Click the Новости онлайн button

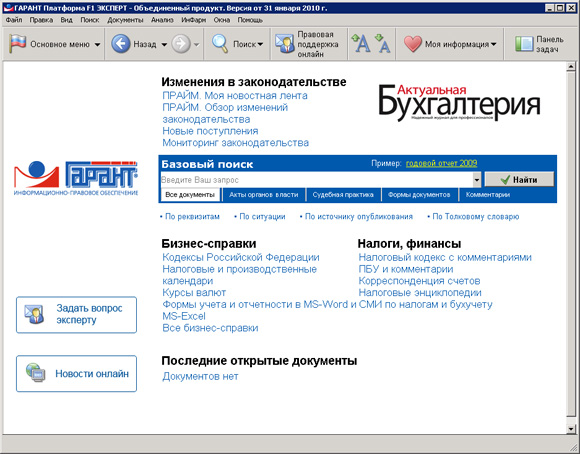77,373
